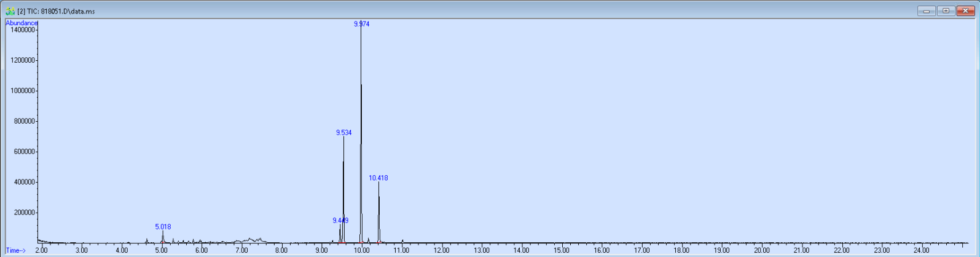Click the 24.00 time axis value
The height and width of the screenshot is (257, 980).
(x=922, y=250)
